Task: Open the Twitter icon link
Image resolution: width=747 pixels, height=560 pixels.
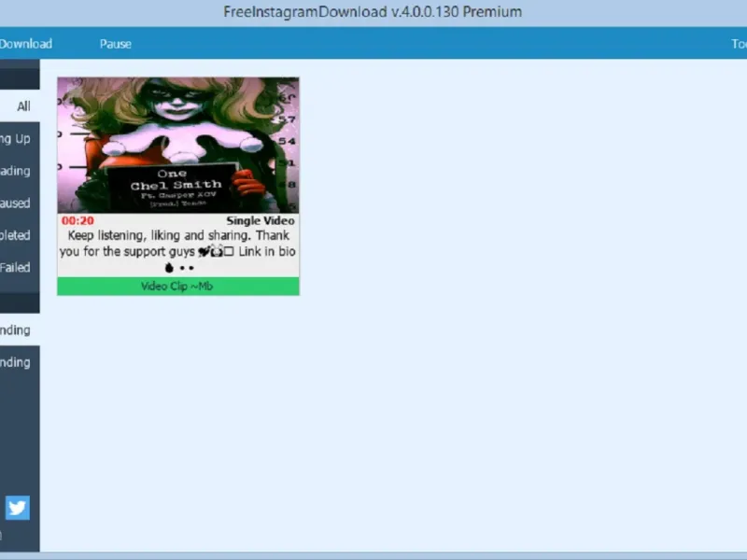Action: pos(18,508)
